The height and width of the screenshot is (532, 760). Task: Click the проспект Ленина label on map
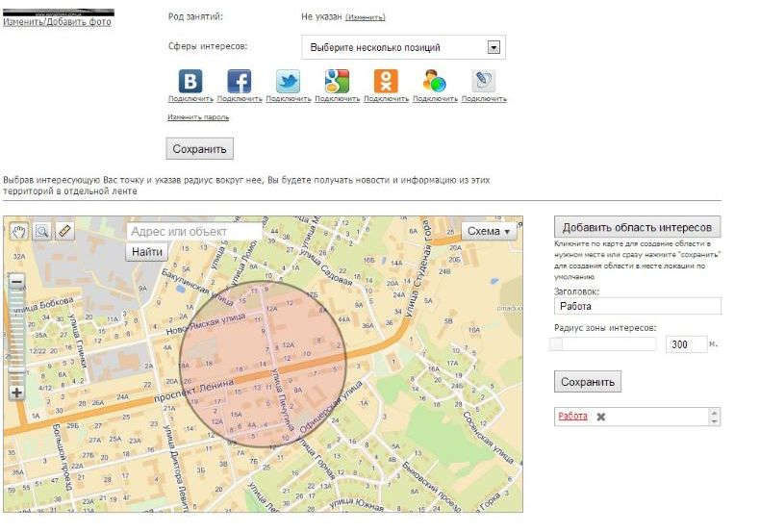194,391
